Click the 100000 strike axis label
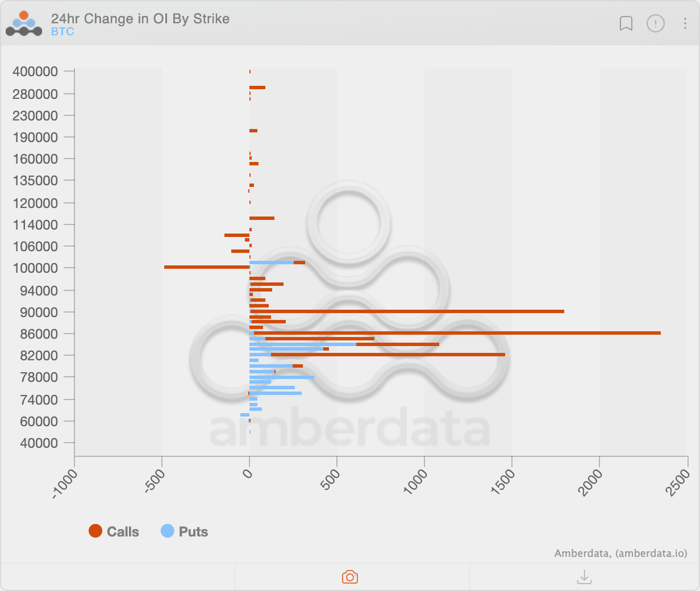The height and width of the screenshot is (591, 700). (x=35, y=268)
